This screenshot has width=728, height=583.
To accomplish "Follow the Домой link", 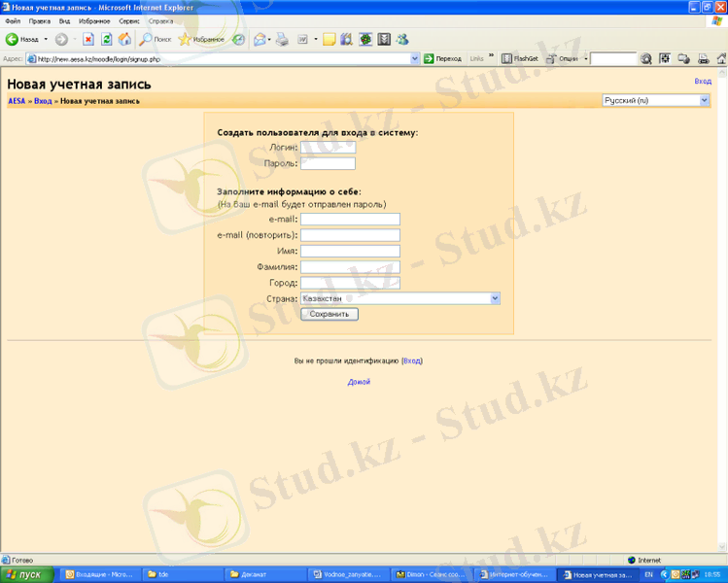I will click(359, 382).
